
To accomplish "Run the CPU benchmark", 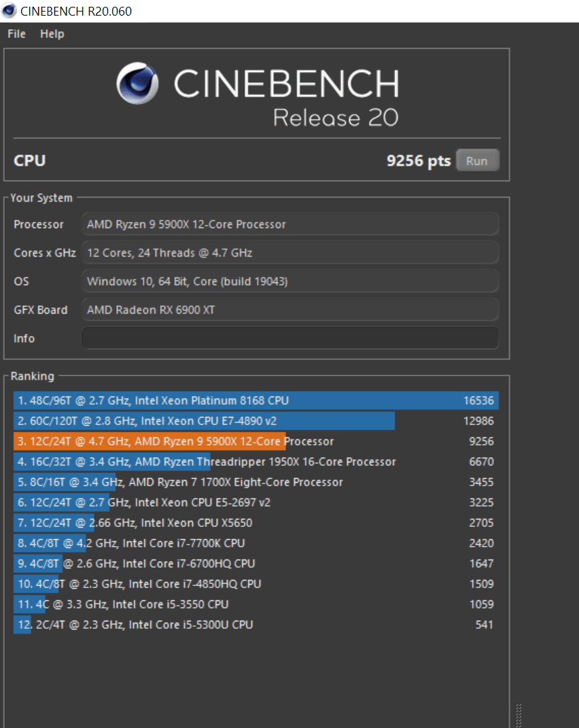I will point(477,161).
